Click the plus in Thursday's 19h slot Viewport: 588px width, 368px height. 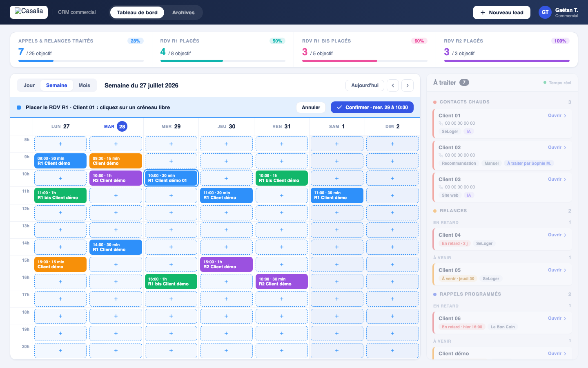(x=226, y=333)
